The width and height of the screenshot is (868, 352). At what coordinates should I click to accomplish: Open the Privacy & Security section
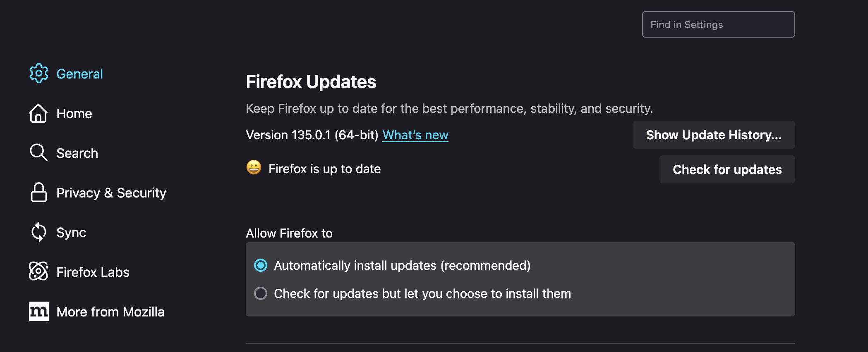tap(111, 193)
